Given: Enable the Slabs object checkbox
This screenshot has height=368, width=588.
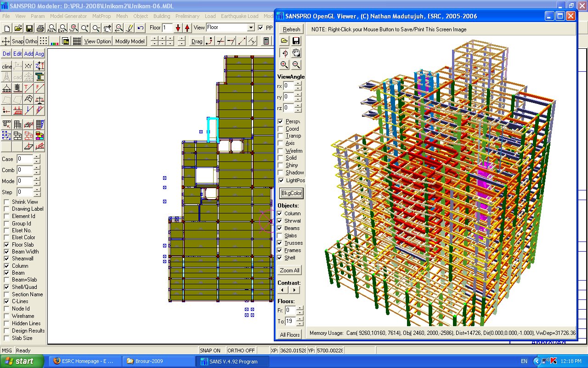Looking at the screenshot, I should 280,236.
